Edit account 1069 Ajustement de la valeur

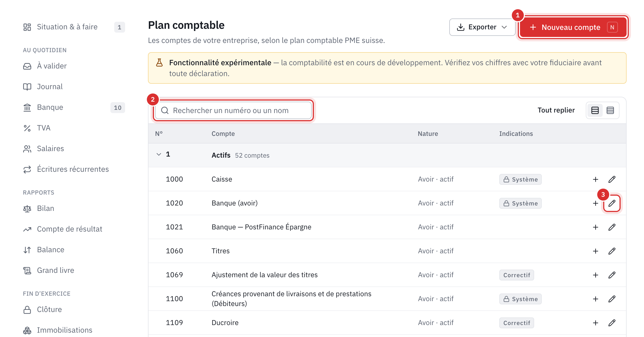click(x=612, y=275)
